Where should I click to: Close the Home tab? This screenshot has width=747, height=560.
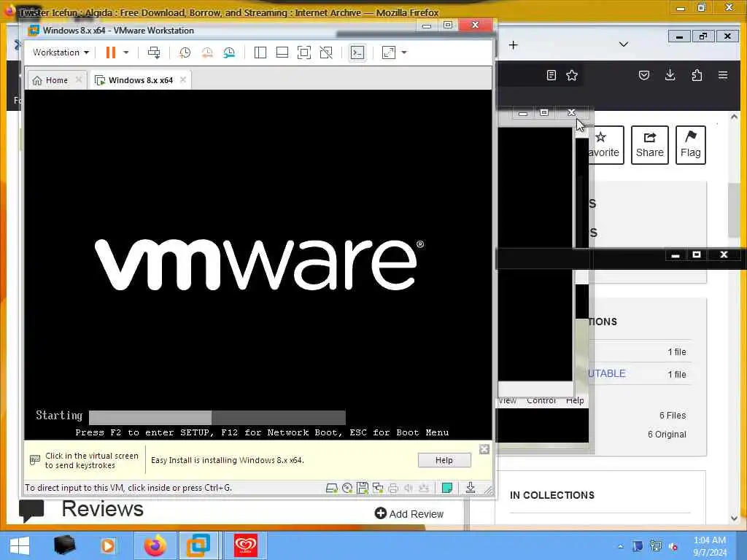coord(79,80)
